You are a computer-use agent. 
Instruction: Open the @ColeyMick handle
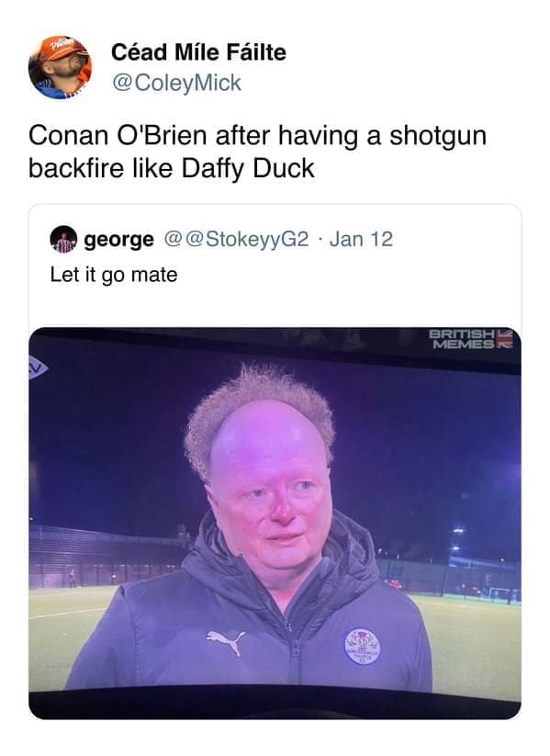pyautogui.click(x=176, y=83)
